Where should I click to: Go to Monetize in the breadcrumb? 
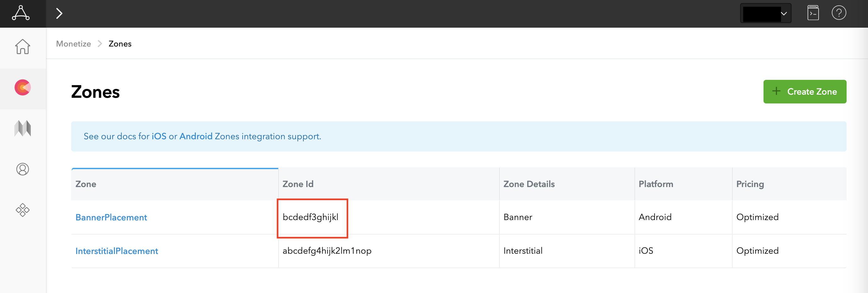pyautogui.click(x=73, y=44)
